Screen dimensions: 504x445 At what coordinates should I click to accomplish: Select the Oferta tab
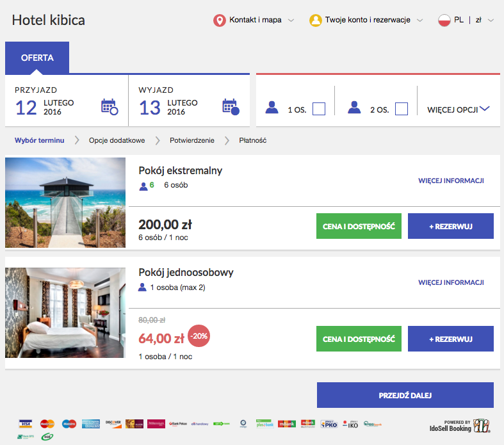coord(37,58)
